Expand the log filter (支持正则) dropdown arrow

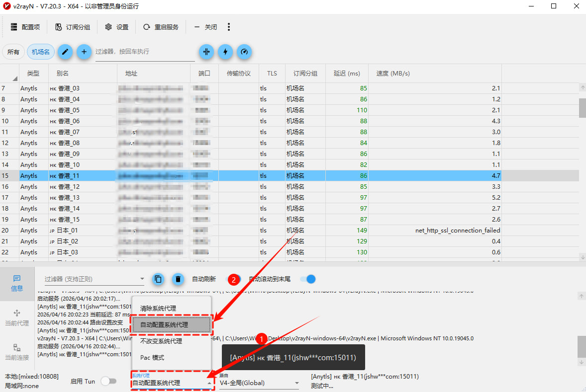[x=142, y=279]
